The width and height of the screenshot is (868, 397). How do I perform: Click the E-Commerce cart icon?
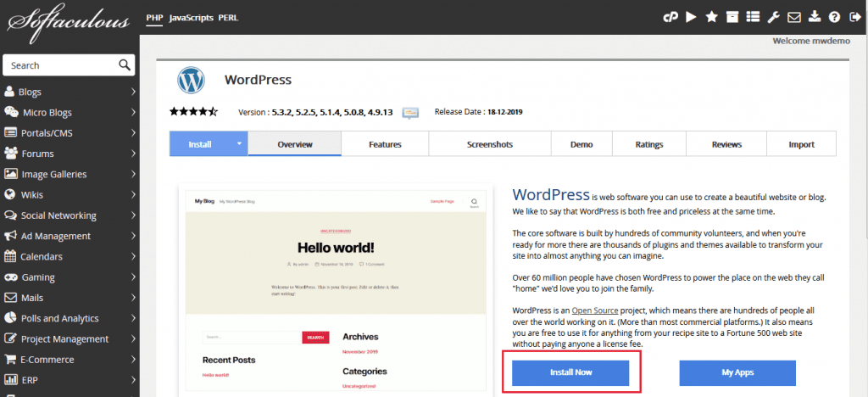10,360
